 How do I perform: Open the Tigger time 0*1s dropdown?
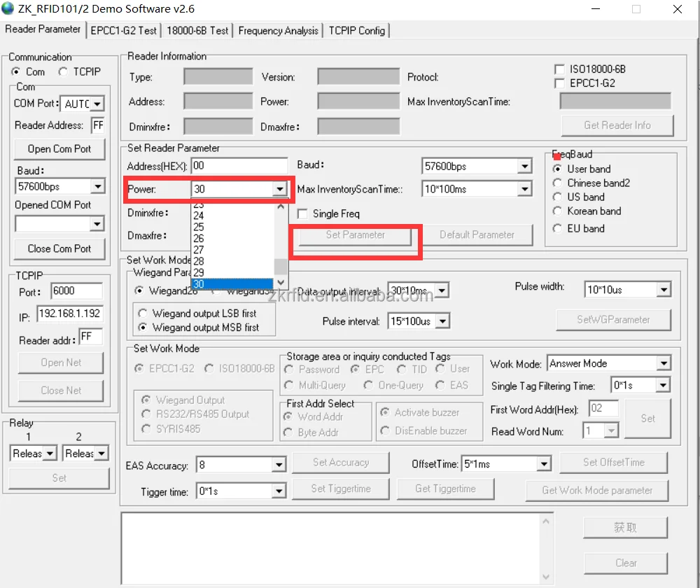(279, 491)
